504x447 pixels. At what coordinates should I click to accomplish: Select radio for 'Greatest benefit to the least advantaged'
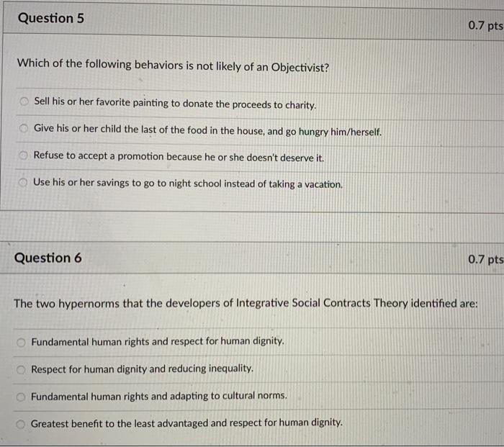click(x=22, y=423)
